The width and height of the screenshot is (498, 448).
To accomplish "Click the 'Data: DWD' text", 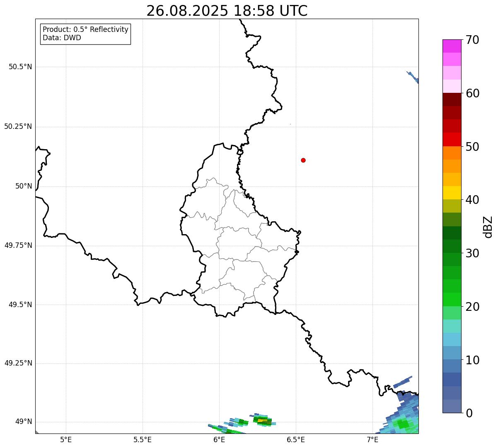I will [62, 38].
